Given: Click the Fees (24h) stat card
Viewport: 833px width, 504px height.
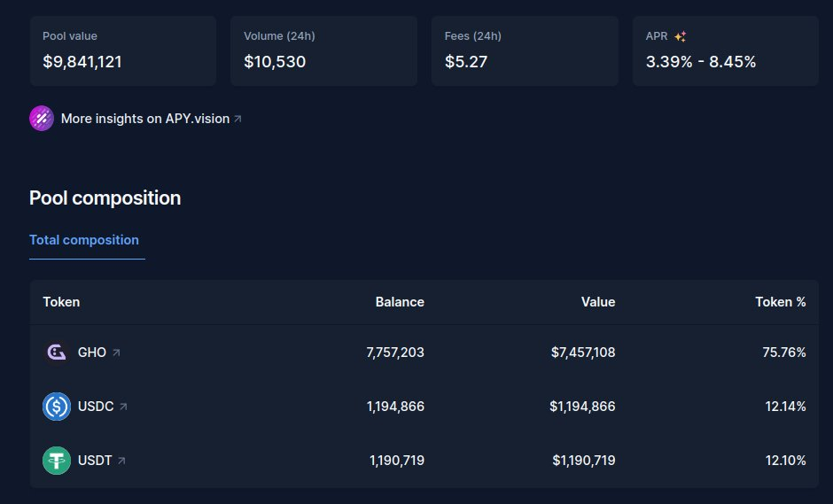Looking at the screenshot, I should pyautogui.click(x=525, y=50).
